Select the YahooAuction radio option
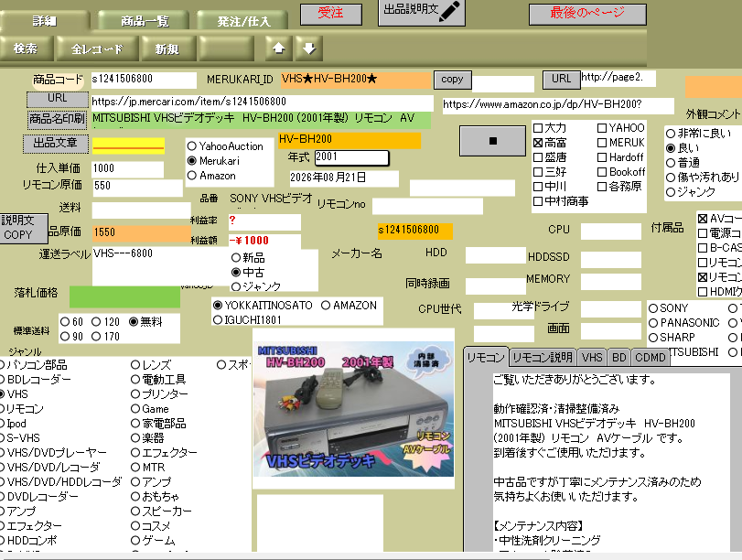This screenshot has height=560, width=742. pyautogui.click(x=191, y=146)
